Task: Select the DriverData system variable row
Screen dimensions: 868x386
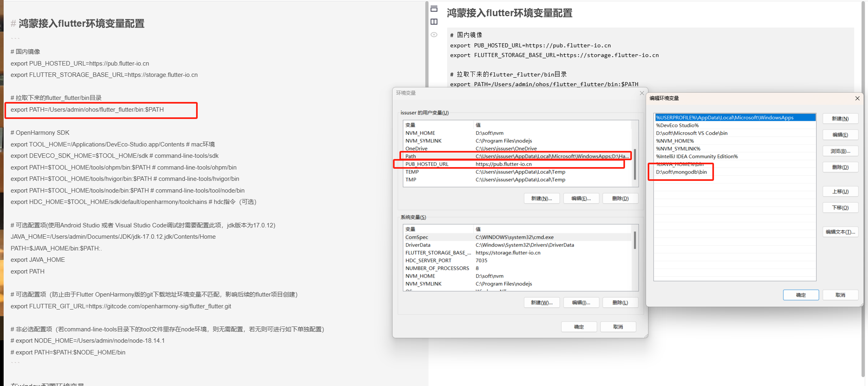Action: (517, 245)
